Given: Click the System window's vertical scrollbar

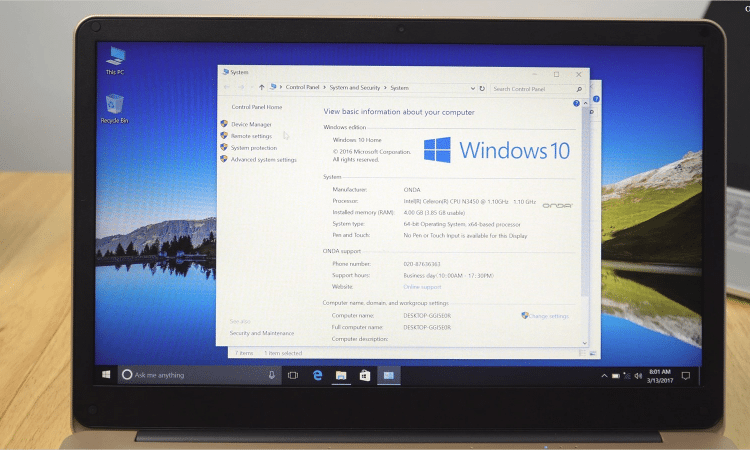Looking at the screenshot, I should (584, 220).
